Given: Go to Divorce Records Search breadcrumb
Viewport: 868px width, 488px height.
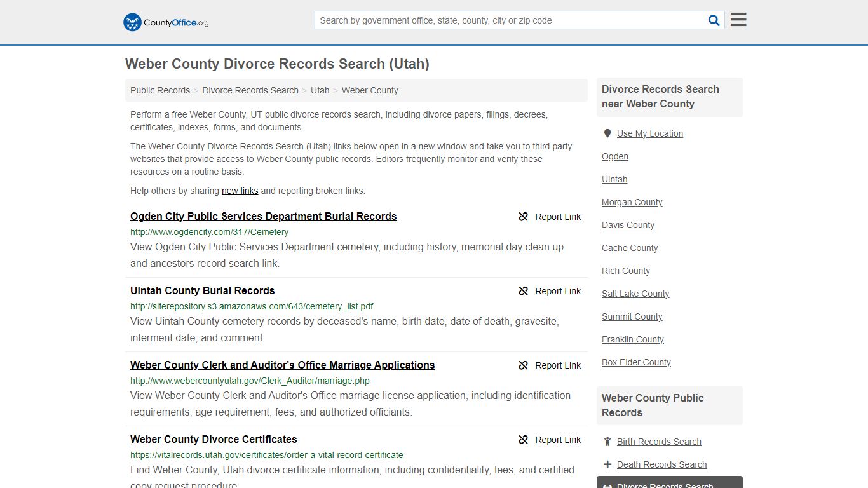Looking at the screenshot, I should (x=250, y=90).
